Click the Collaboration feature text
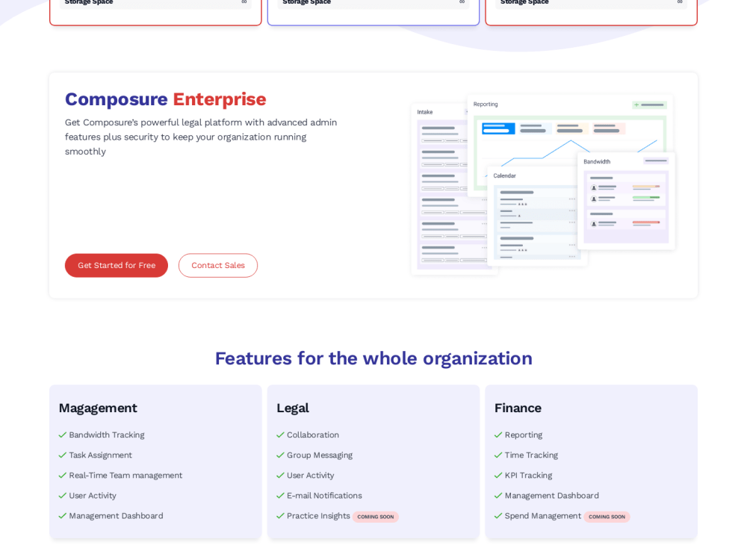The image size is (747, 560). (313, 435)
